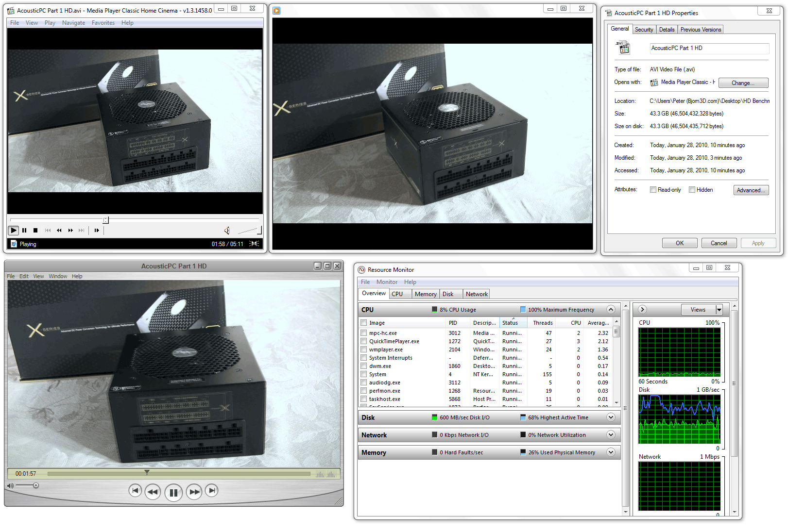This screenshot has height=532, width=788.
Task: Click the MPC seek bar thumb
Action: (105, 220)
